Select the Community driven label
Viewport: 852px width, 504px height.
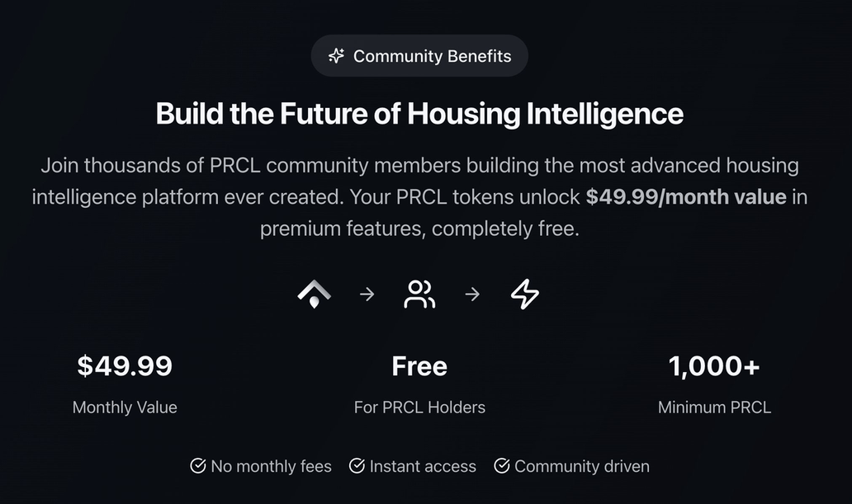pos(581,467)
